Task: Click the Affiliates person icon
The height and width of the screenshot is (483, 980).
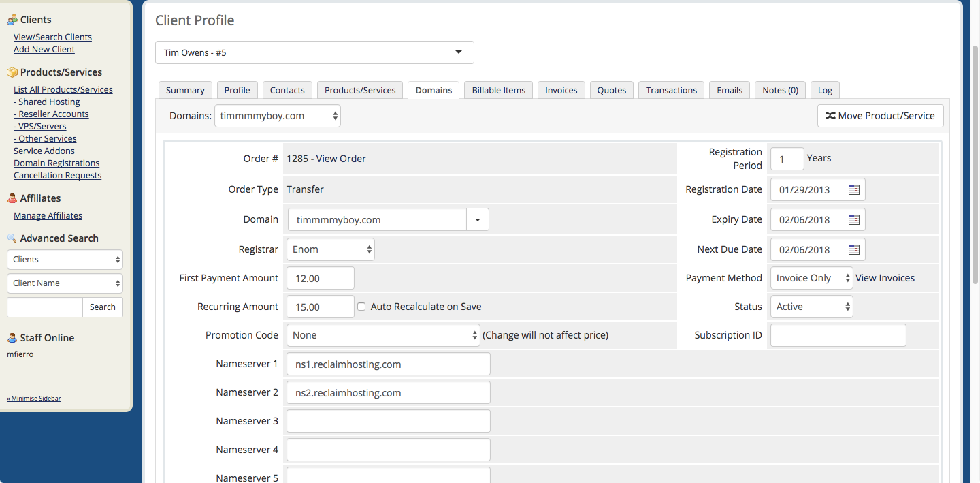Action: pyautogui.click(x=12, y=198)
